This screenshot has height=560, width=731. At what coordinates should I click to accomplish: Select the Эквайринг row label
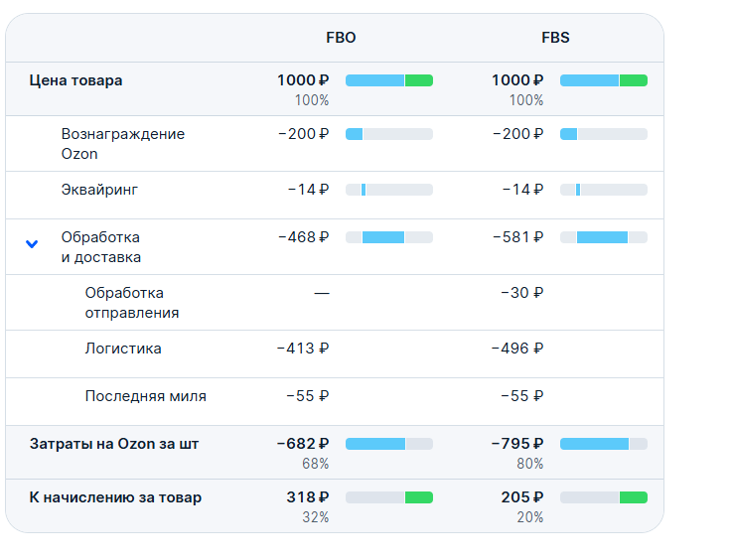point(99,190)
